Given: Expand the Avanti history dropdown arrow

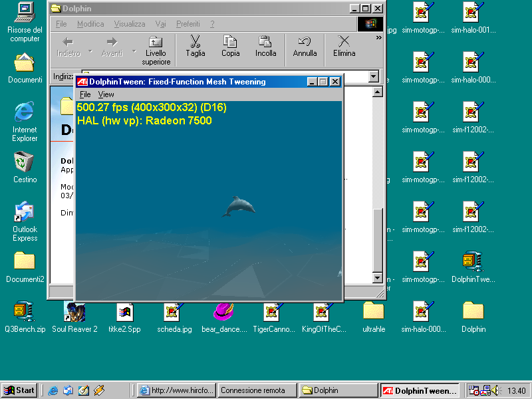Looking at the screenshot, I should click(x=134, y=51).
